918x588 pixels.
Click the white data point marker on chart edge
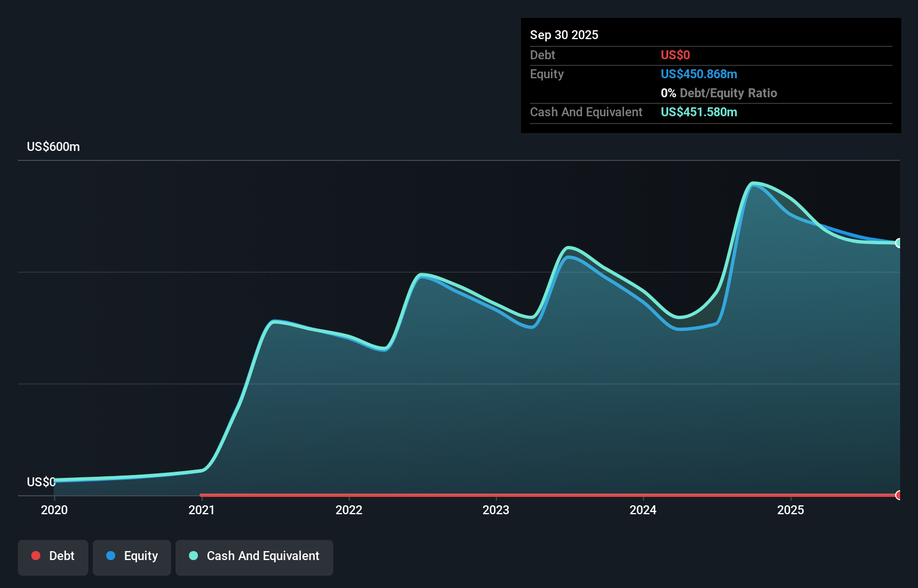[x=898, y=243]
